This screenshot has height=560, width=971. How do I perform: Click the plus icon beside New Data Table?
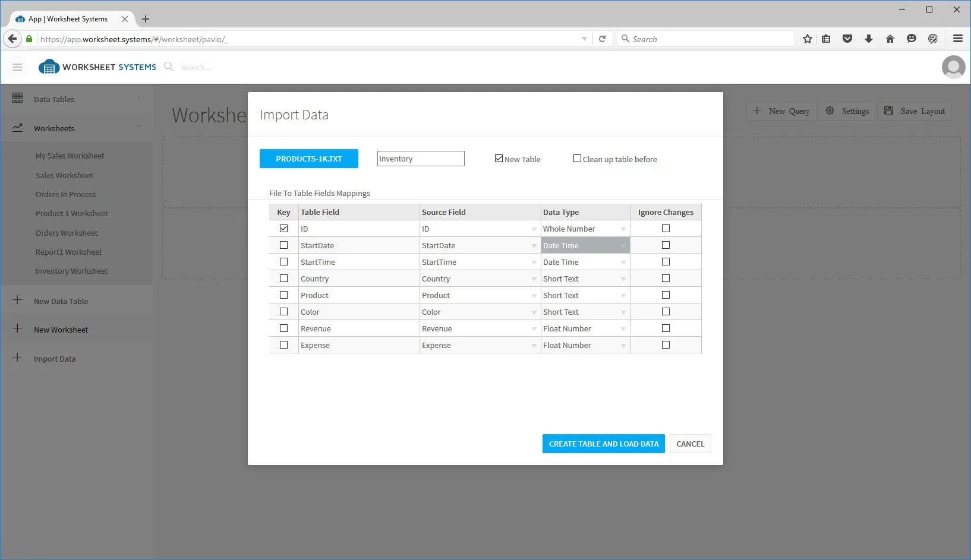pyautogui.click(x=17, y=300)
